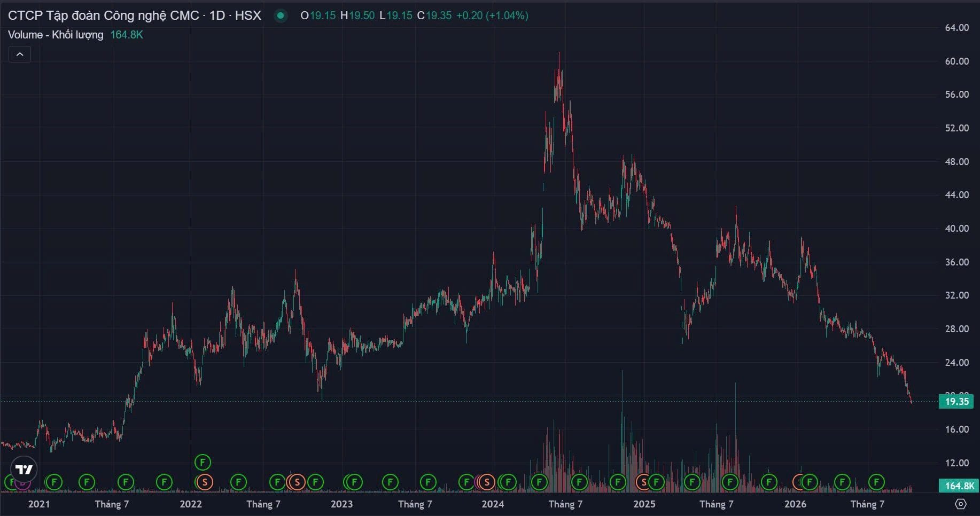Click the Tháng 7 label after 2026
980x516 pixels.
tap(867, 504)
